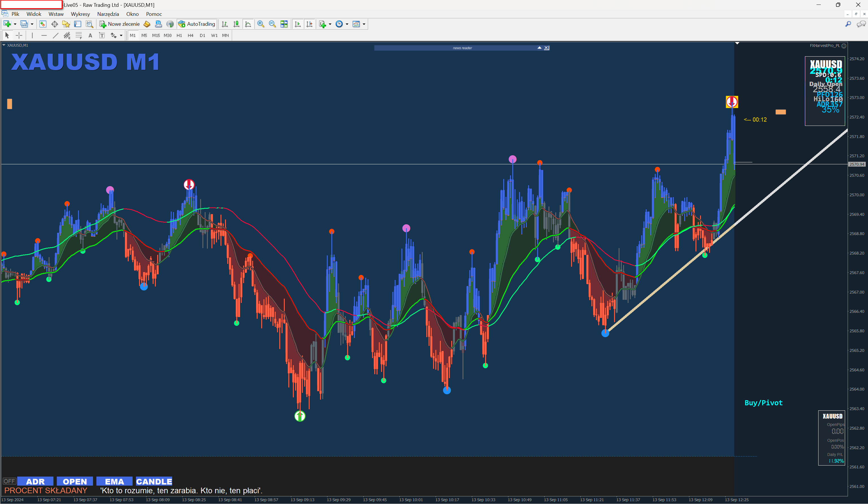Tile chart windows icon

pyautogui.click(x=284, y=24)
